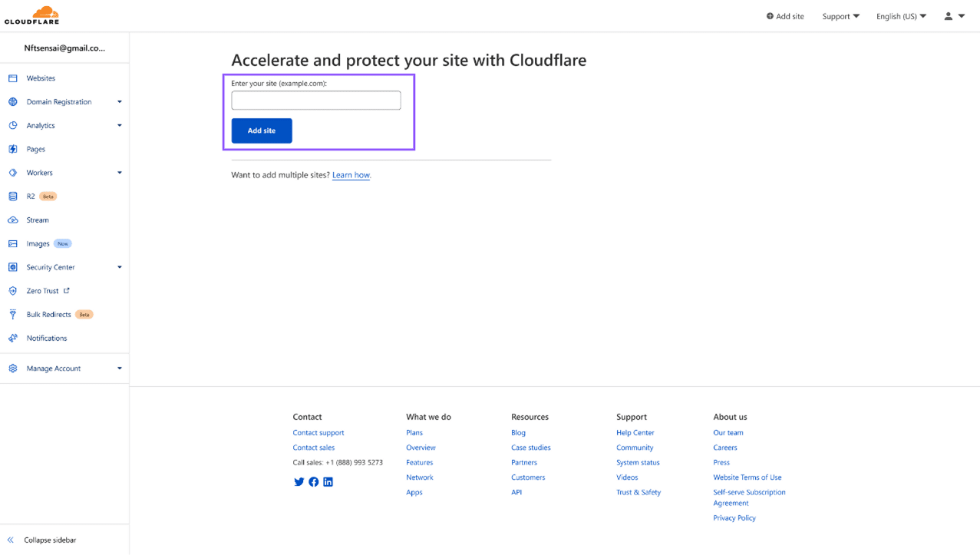Image resolution: width=980 pixels, height=555 pixels.
Task: Click the Bulk Redirects icon
Action: pos(12,315)
